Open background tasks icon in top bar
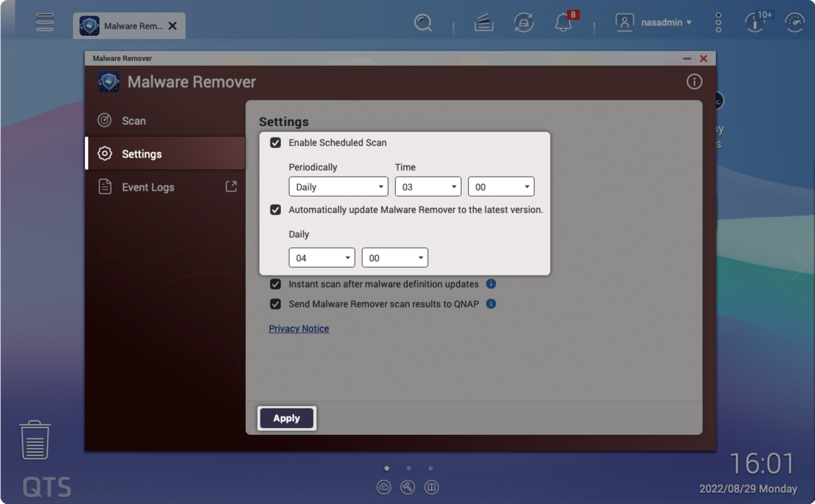Screen dimensions: 815x504 point(484,23)
